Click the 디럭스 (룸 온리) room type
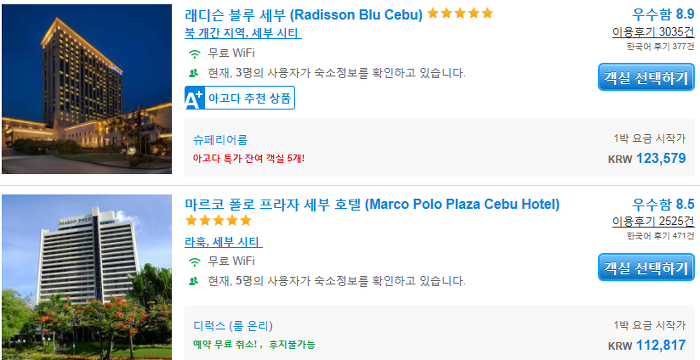 point(233,326)
